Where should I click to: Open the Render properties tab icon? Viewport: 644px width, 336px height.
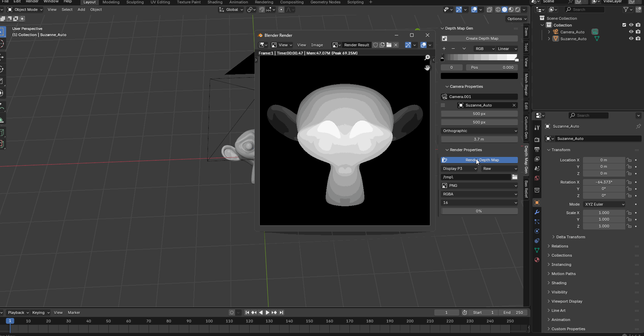(537, 140)
